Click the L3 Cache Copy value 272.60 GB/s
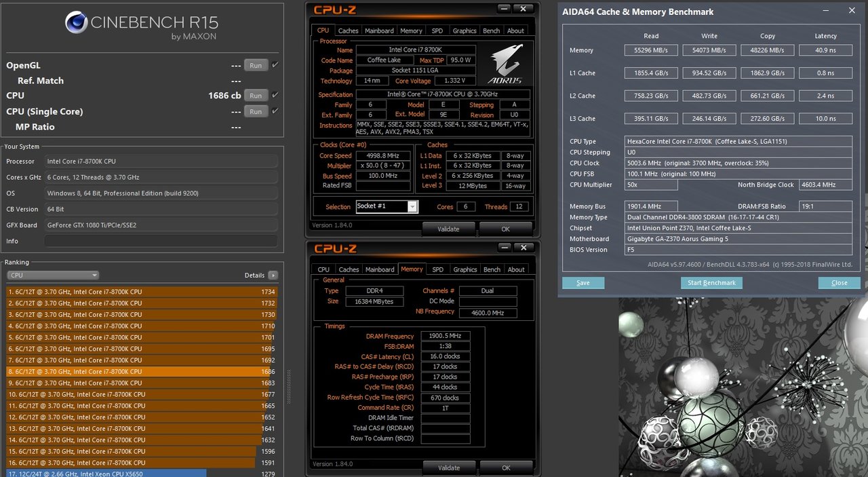Image resolution: width=868 pixels, height=477 pixels. click(768, 118)
